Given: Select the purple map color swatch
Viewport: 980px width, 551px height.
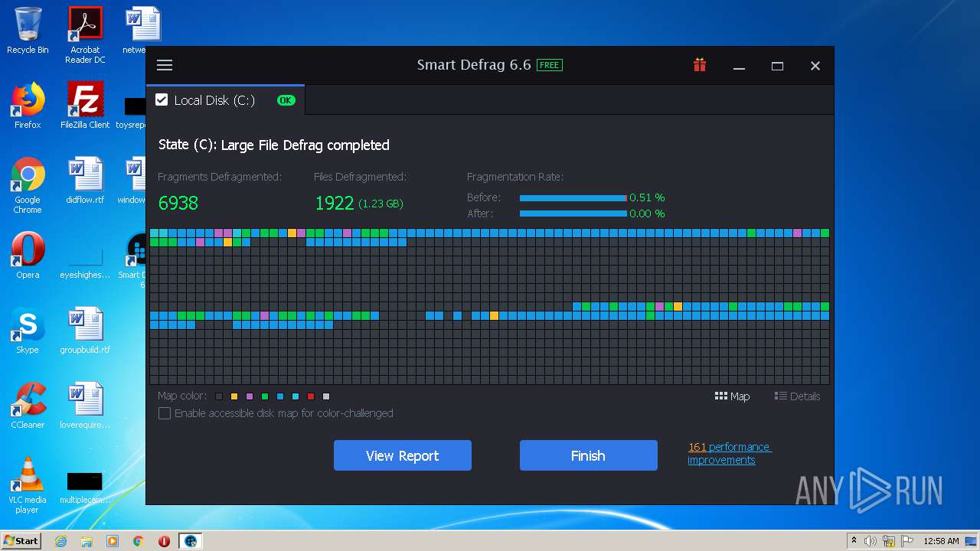Looking at the screenshot, I should point(250,396).
